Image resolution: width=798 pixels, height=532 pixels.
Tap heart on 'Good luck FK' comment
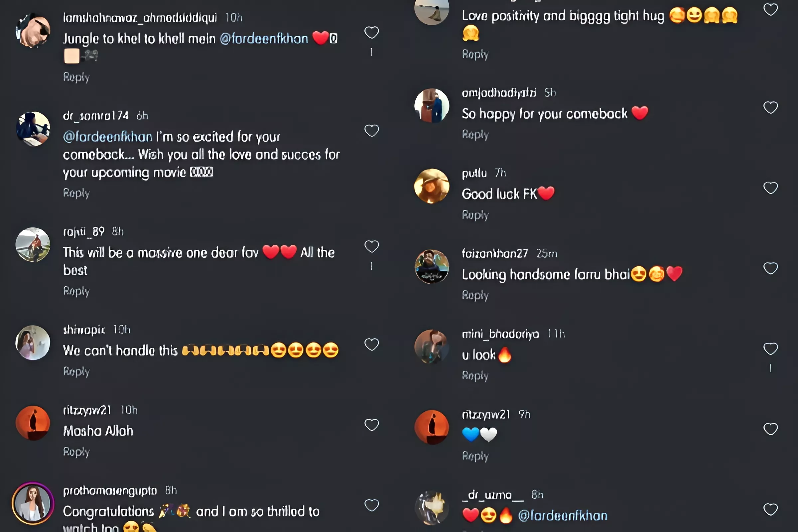pos(770,188)
